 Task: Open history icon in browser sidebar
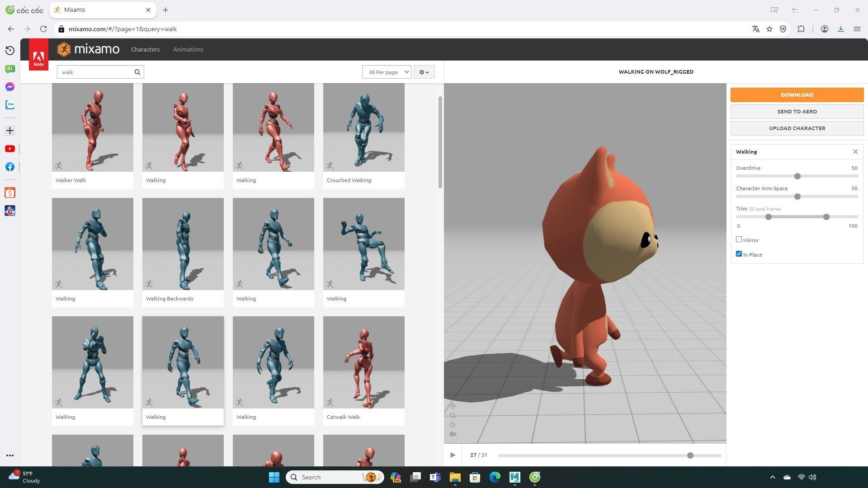click(10, 51)
